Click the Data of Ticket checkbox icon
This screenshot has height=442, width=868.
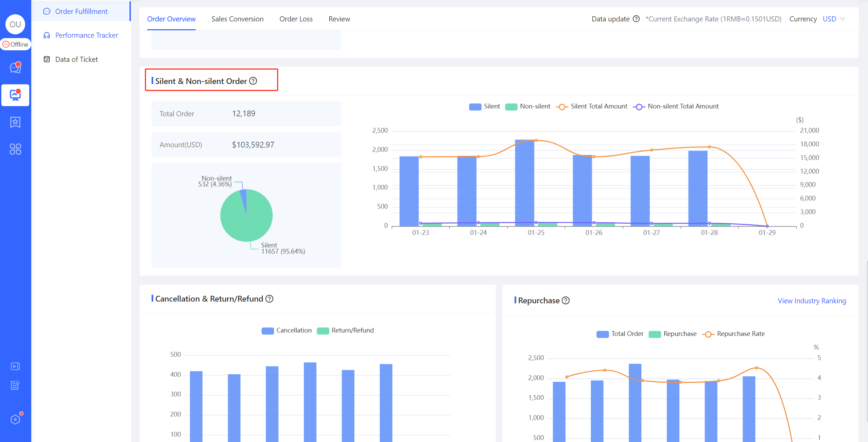click(47, 59)
